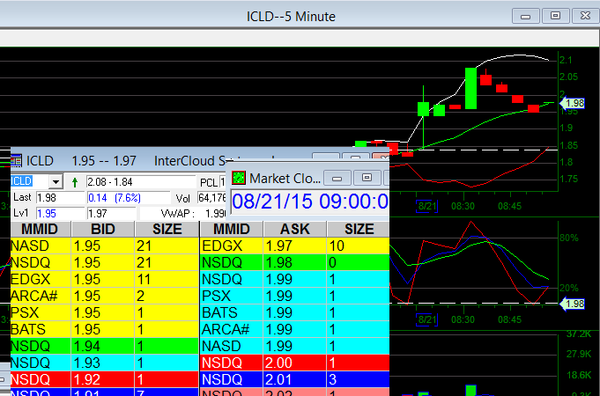
Task: Open the ICLD symbol dropdown arrow
Action: click(55, 182)
